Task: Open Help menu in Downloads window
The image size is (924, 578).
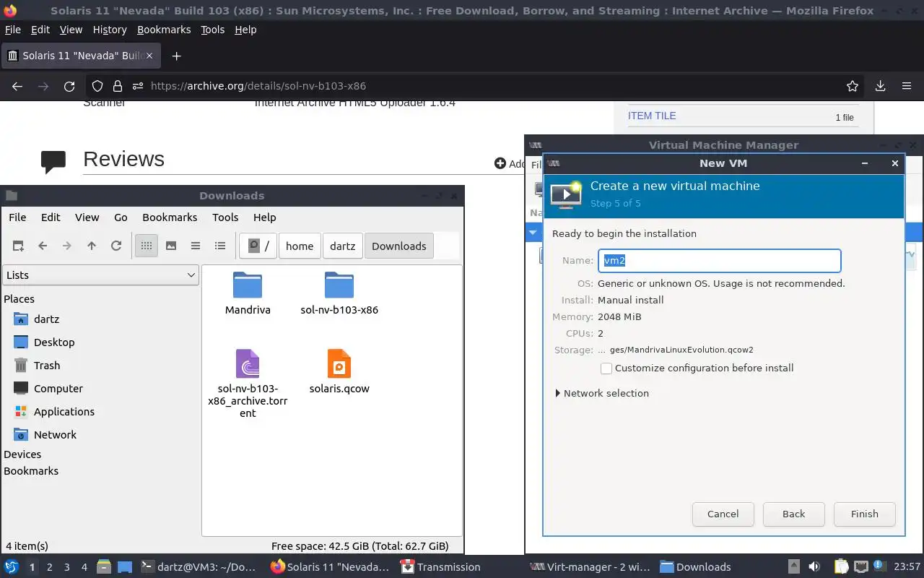Action: [x=264, y=217]
